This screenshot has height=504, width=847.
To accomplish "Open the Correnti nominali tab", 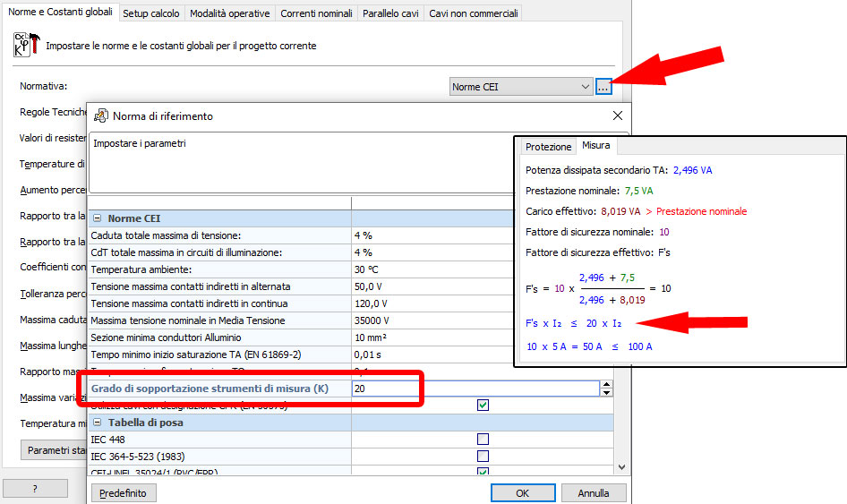I will (317, 13).
